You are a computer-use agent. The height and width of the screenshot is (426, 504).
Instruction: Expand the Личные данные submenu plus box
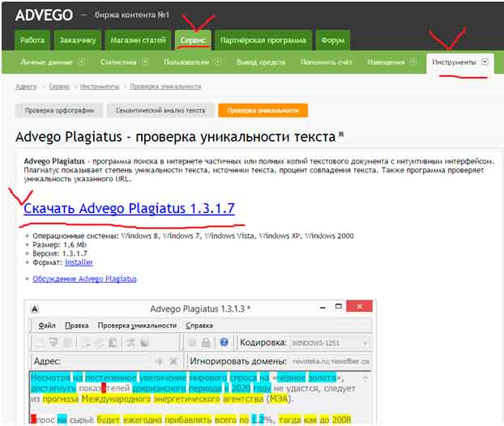point(82,62)
